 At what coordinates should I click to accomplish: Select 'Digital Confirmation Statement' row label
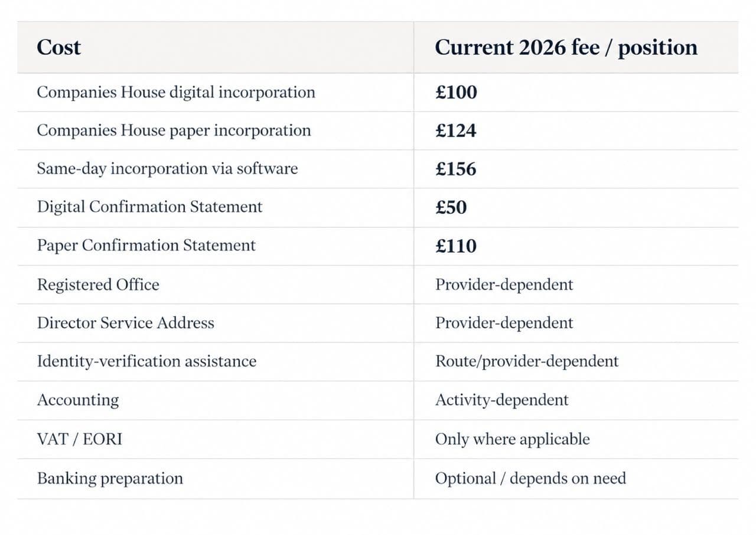click(149, 207)
